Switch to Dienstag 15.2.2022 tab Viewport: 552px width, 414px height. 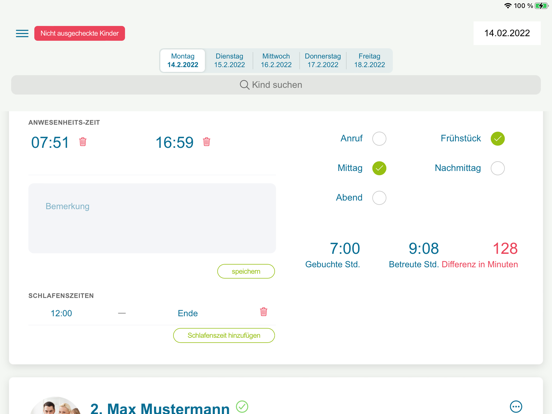(x=229, y=61)
